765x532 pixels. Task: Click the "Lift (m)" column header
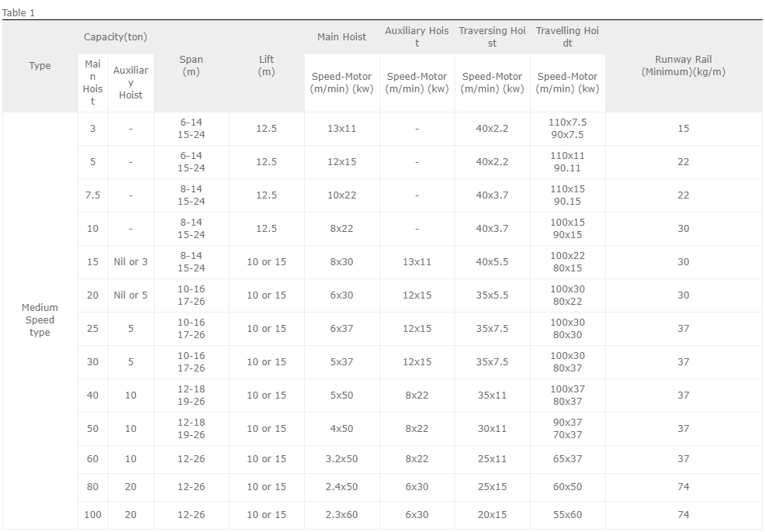click(x=266, y=66)
